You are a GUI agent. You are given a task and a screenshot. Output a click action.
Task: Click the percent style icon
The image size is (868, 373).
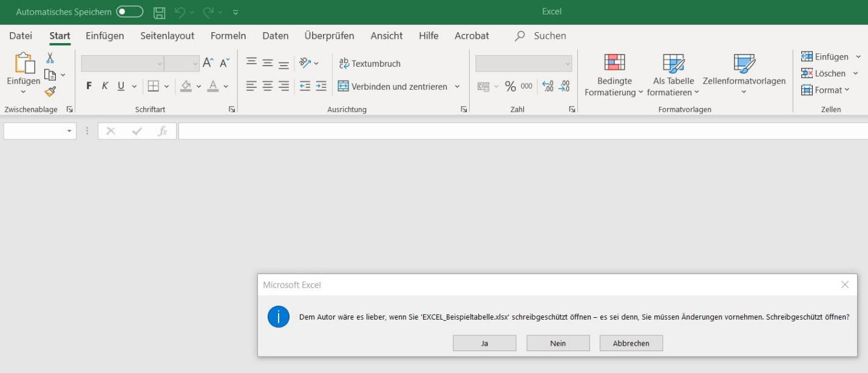[510, 87]
